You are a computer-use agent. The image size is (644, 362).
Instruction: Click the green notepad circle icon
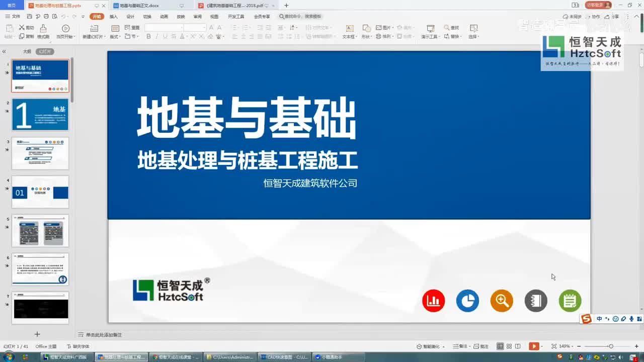pyautogui.click(x=570, y=301)
